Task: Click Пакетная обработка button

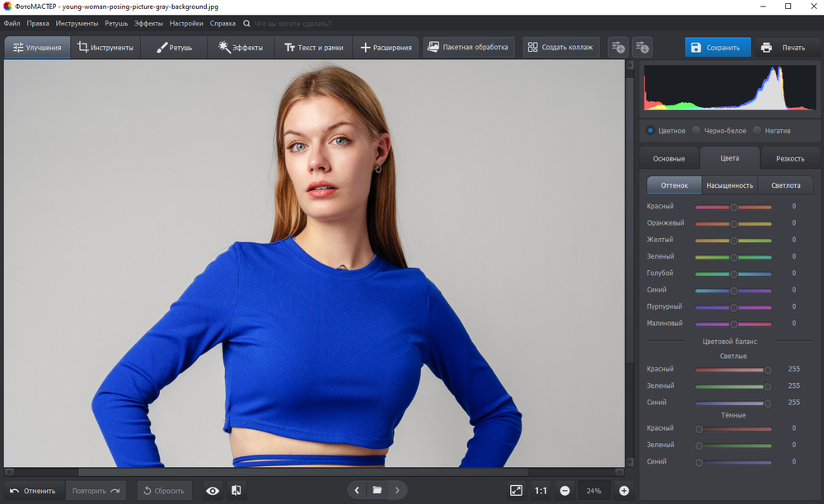Action: [468, 47]
